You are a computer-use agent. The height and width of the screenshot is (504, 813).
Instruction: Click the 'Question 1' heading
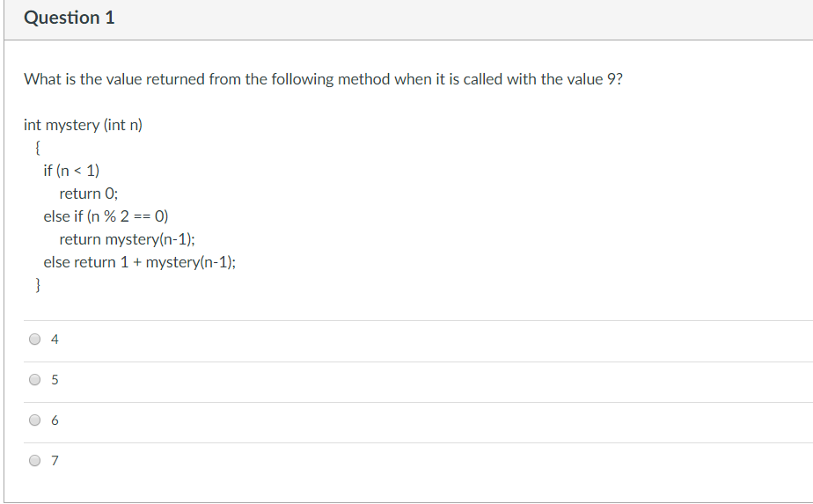[70, 18]
